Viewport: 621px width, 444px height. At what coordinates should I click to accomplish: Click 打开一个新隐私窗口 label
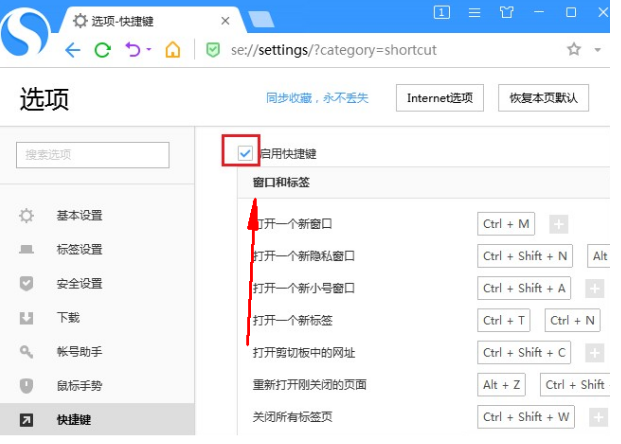coord(304,256)
